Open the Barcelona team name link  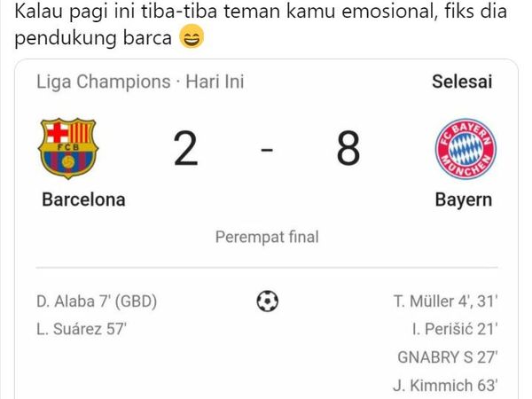pos(83,199)
